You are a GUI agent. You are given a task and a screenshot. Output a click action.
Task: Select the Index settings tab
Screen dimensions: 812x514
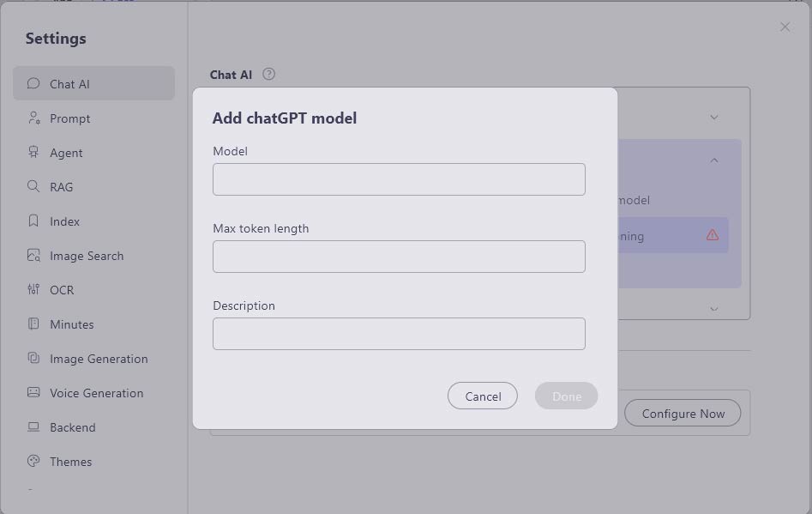coord(93,221)
